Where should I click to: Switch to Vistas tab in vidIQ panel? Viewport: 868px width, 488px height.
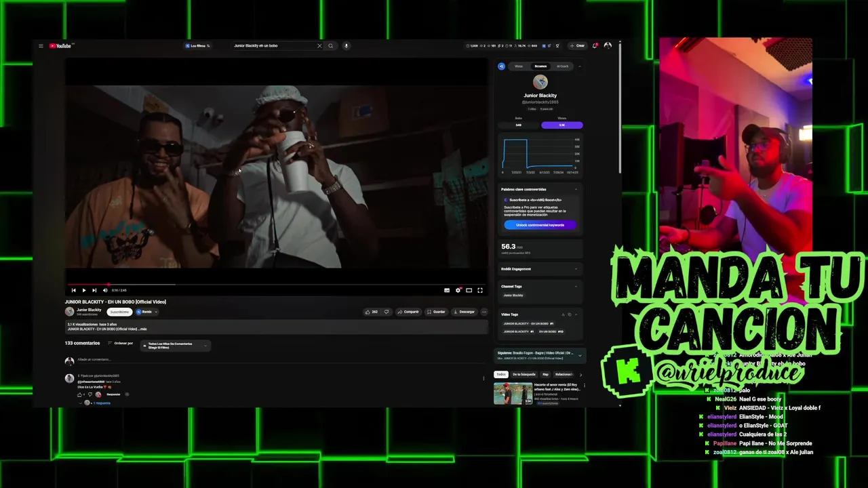[519, 66]
